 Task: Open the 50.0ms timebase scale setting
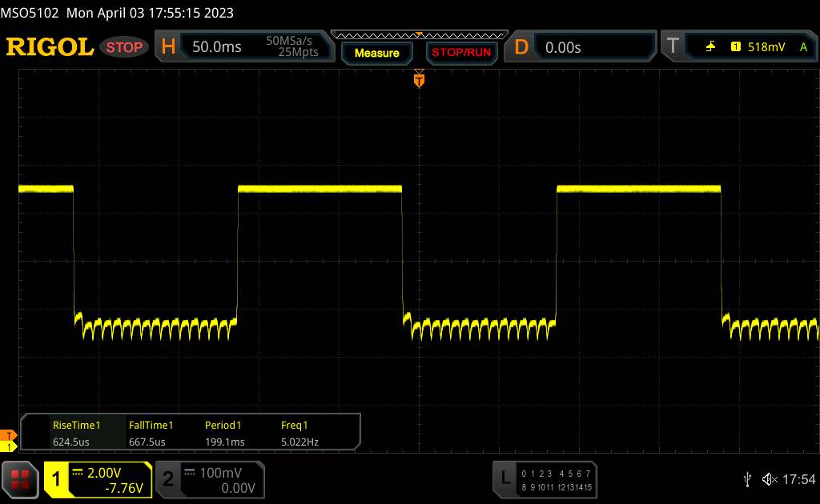(x=217, y=47)
